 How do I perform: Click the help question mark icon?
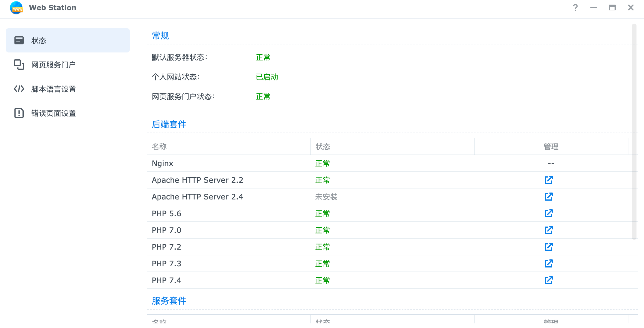pos(575,7)
